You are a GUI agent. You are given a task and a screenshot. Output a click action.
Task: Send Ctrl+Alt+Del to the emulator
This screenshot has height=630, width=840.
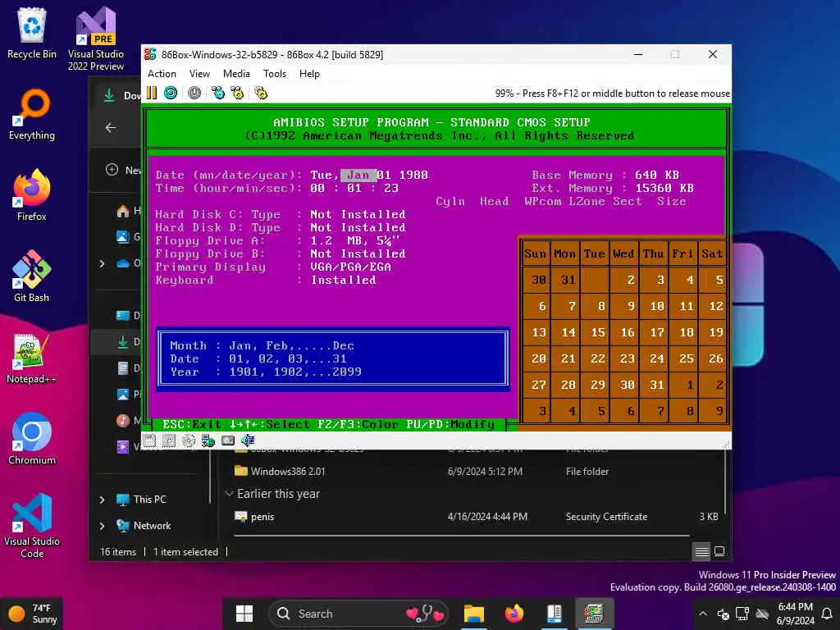pyautogui.click(x=218, y=93)
